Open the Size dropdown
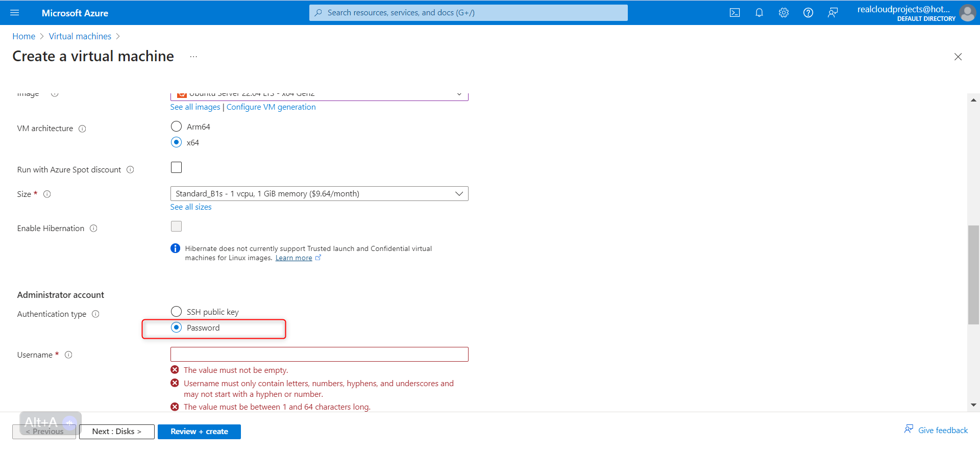980x454 pixels. coord(319,194)
